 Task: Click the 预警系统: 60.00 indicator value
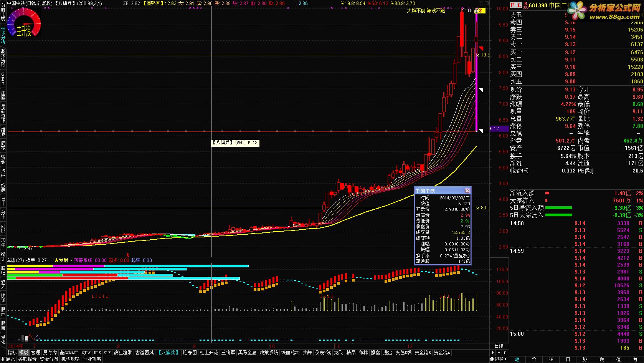point(90,260)
